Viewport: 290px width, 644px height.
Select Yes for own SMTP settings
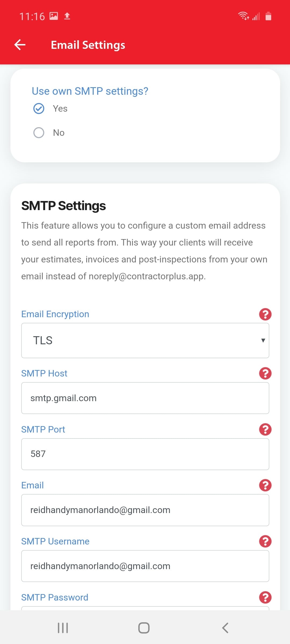tap(39, 109)
